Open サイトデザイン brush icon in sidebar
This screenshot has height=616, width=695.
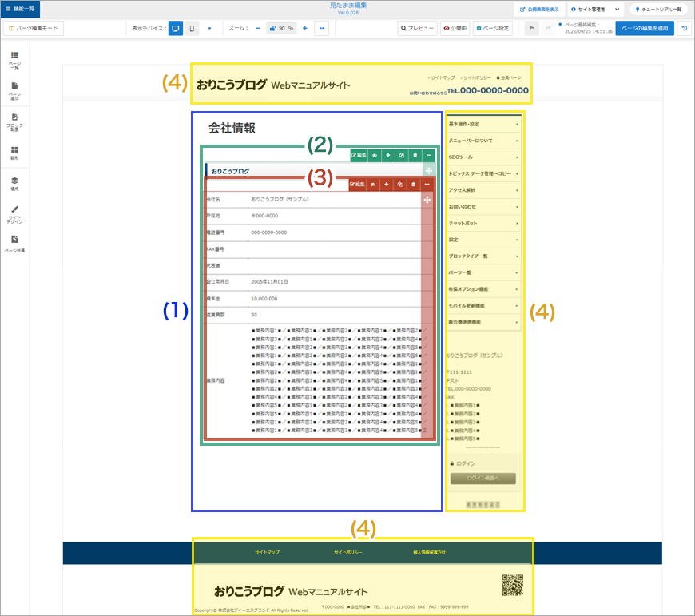pyautogui.click(x=14, y=213)
